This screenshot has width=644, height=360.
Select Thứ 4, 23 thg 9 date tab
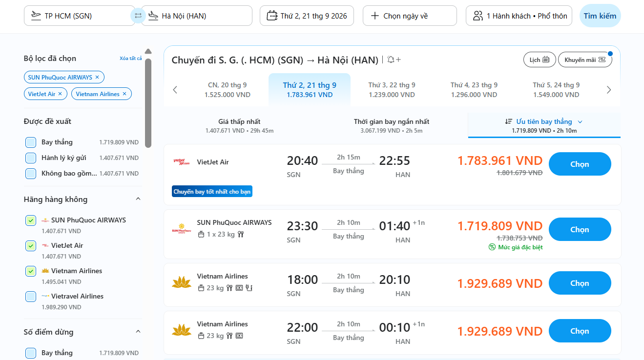tap(474, 90)
